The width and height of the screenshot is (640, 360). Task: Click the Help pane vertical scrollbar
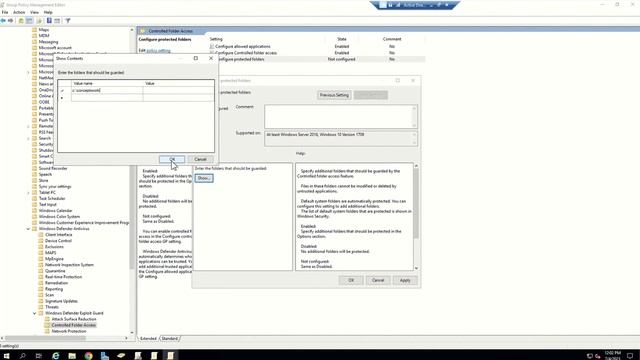click(x=416, y=217)
